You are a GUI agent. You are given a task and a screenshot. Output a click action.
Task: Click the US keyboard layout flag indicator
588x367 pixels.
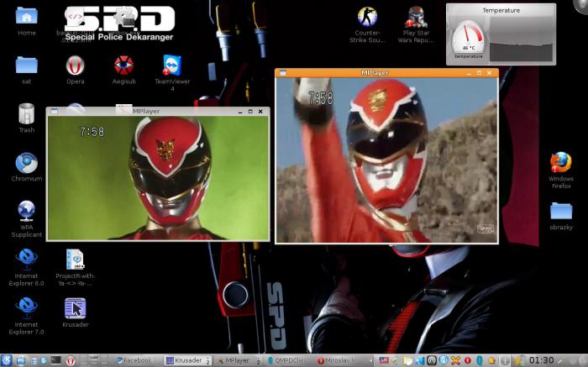(x=384, y=360)
